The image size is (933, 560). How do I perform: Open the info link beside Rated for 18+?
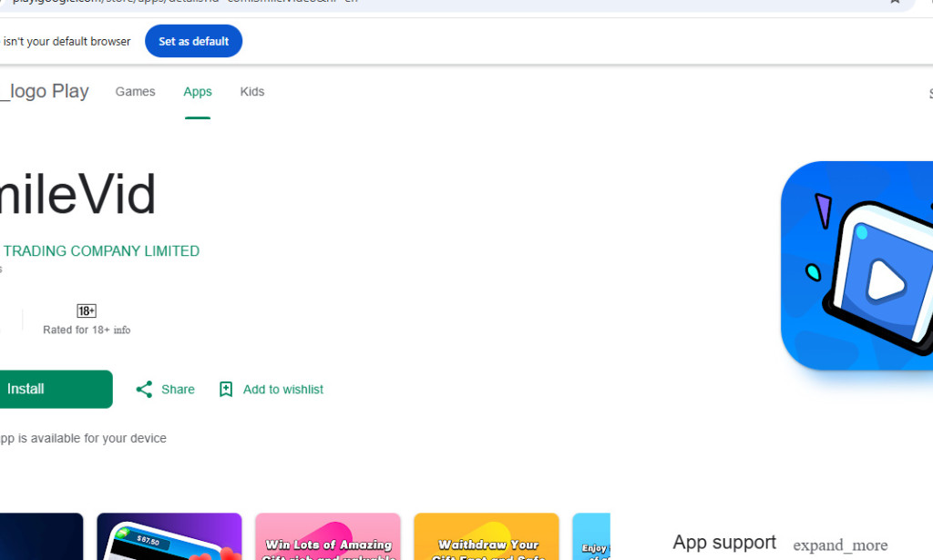point(122,331)
